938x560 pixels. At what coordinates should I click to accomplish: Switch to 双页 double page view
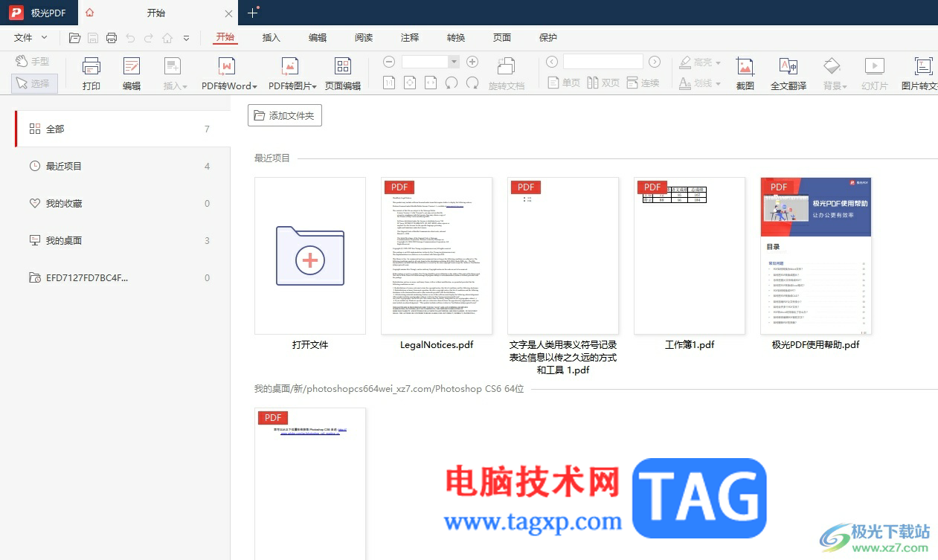pos(603,83)
